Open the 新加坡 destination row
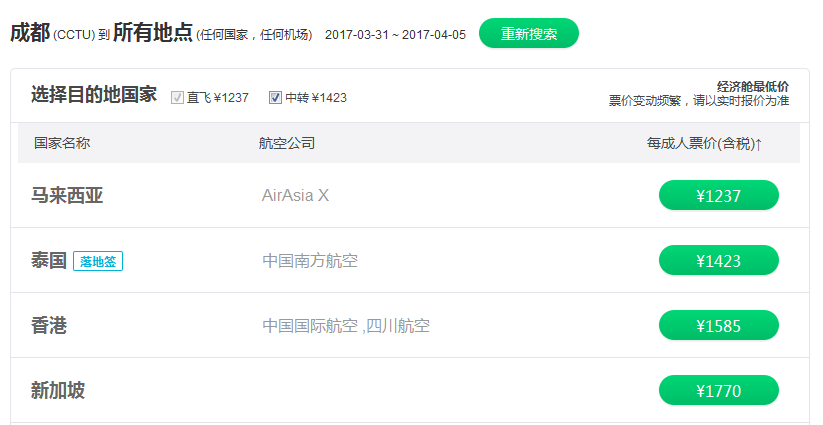 tap(58, 391)
